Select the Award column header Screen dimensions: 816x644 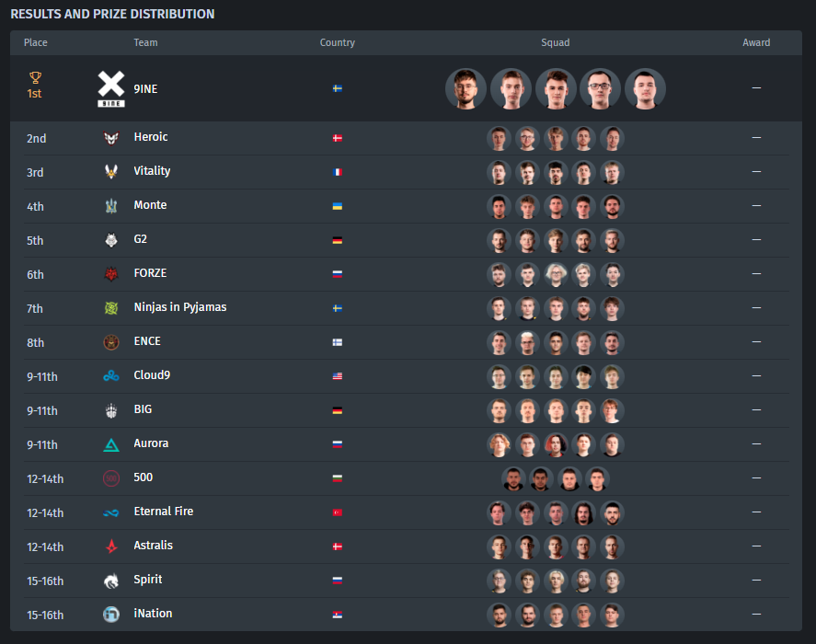pos(756,42)
